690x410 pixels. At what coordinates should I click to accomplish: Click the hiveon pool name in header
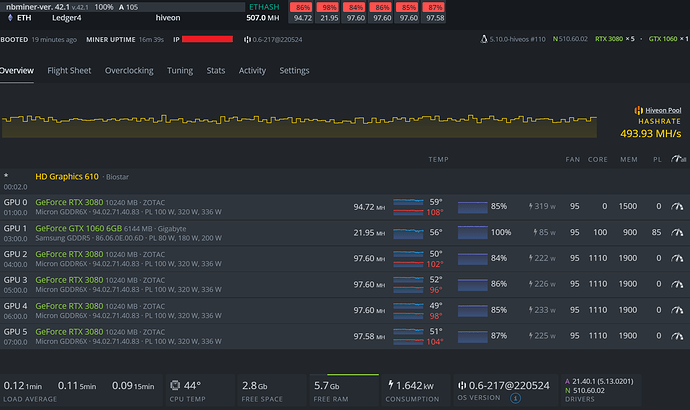168,18
